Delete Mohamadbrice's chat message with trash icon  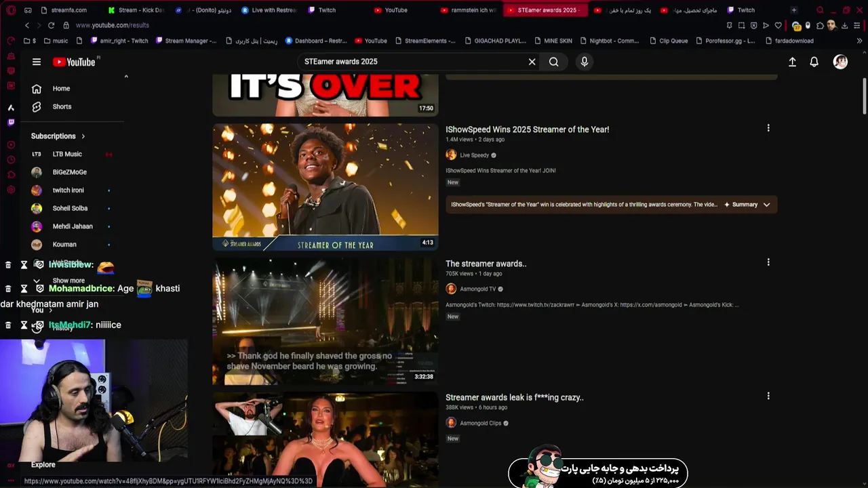point(8,289)
